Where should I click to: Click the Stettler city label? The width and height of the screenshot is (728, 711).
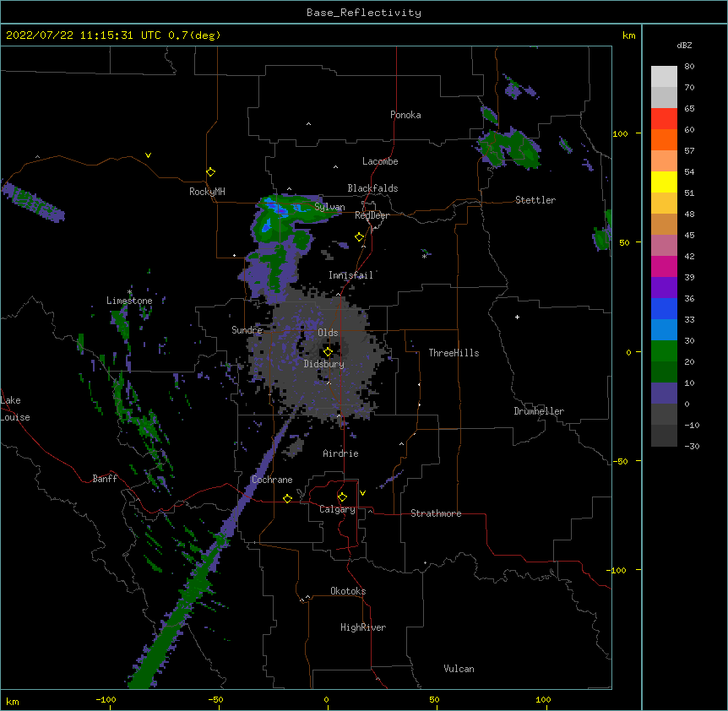pos(535,200)
